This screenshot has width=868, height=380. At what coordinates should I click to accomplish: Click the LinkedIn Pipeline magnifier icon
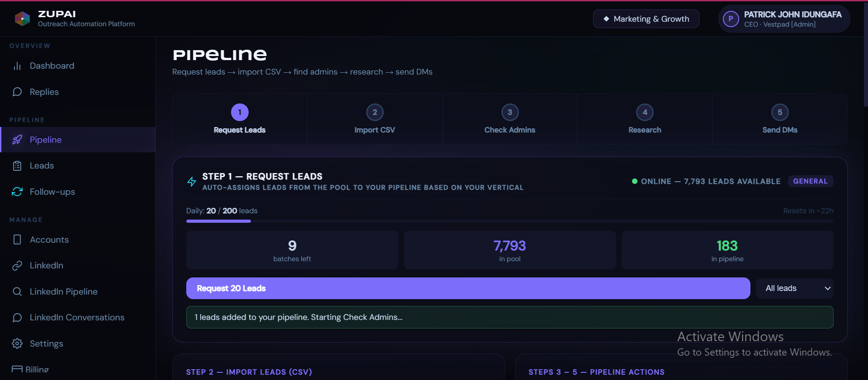tap(17, 291)
